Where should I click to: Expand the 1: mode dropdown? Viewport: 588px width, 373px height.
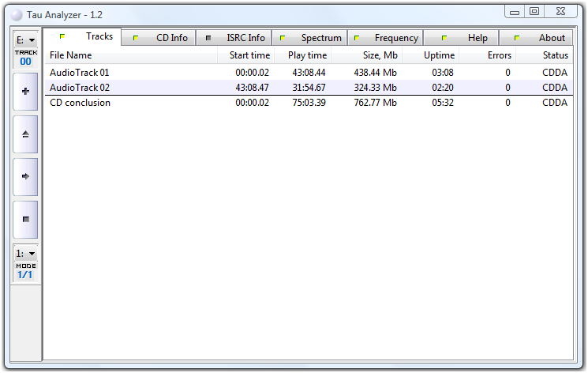25,253
